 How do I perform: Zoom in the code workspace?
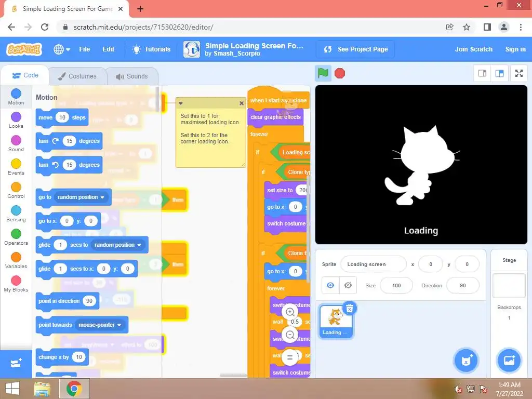coord(290,312)
